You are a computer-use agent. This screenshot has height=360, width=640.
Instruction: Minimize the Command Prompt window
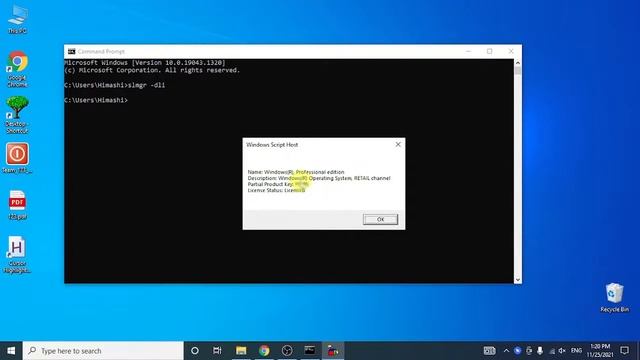click(x=468, y=51)
